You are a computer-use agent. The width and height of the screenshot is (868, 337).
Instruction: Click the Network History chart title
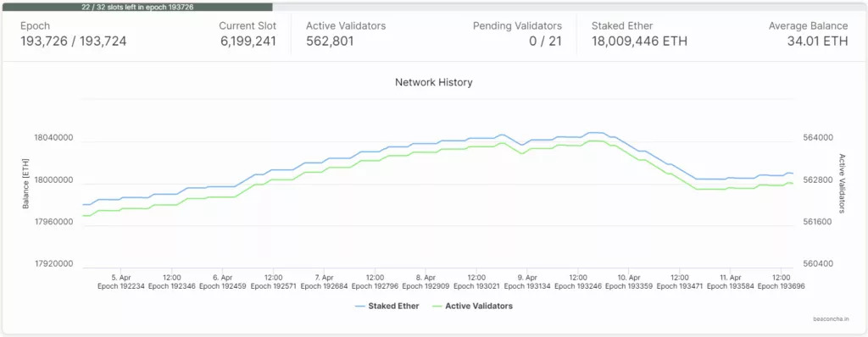click(x=433, y=82)
